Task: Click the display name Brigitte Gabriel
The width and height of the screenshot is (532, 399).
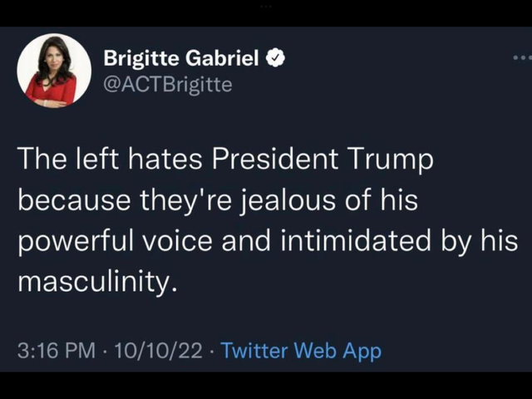Action: 181,58
